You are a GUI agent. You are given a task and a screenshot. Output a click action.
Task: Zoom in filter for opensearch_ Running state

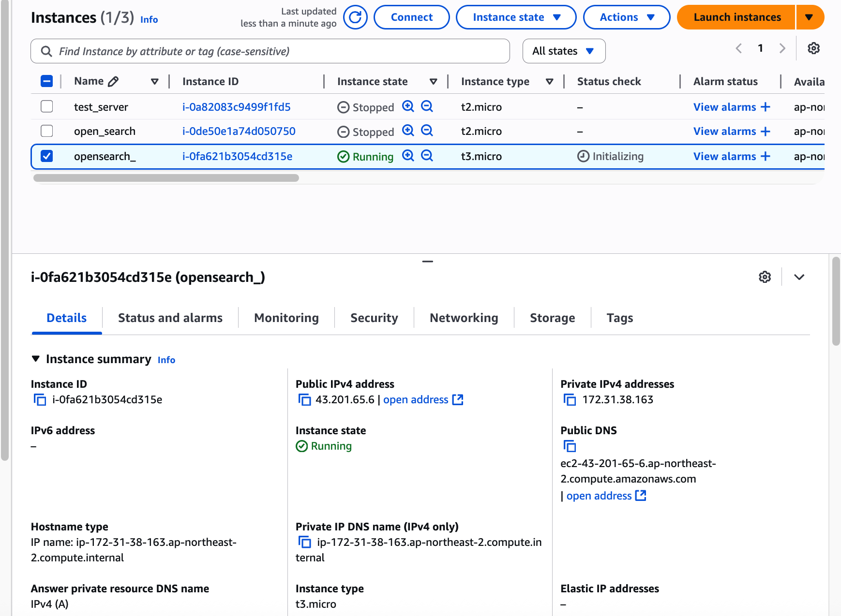pyautogui.click(x=408, y=156)
